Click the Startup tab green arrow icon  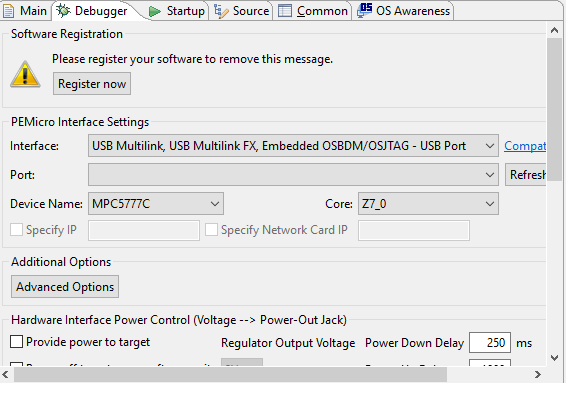coord(155,12)
